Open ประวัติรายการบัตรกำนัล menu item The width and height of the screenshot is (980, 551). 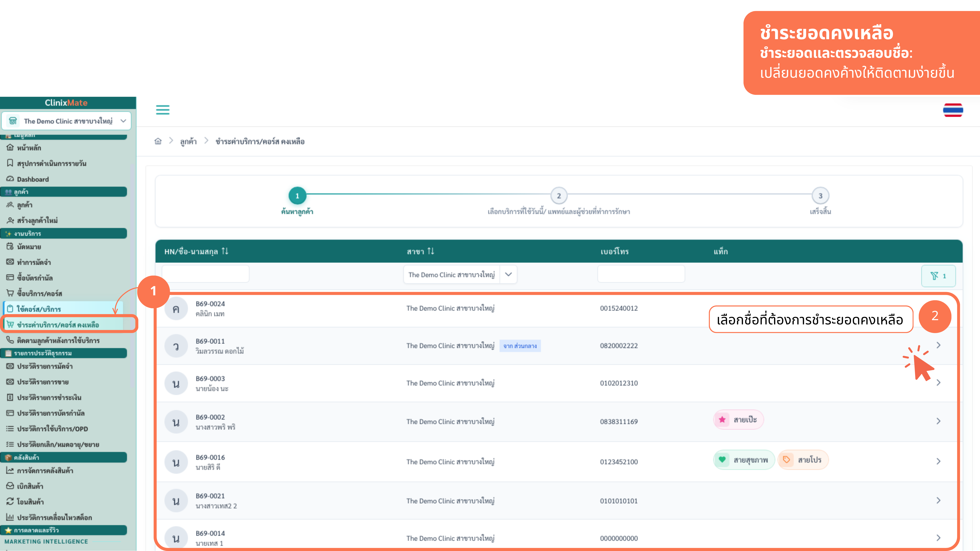tap(51, 413)
